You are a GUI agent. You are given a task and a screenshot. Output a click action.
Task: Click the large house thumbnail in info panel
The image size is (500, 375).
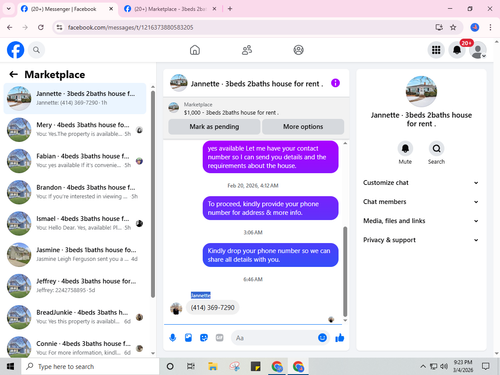pyautogui.click(x=421, y=91)
